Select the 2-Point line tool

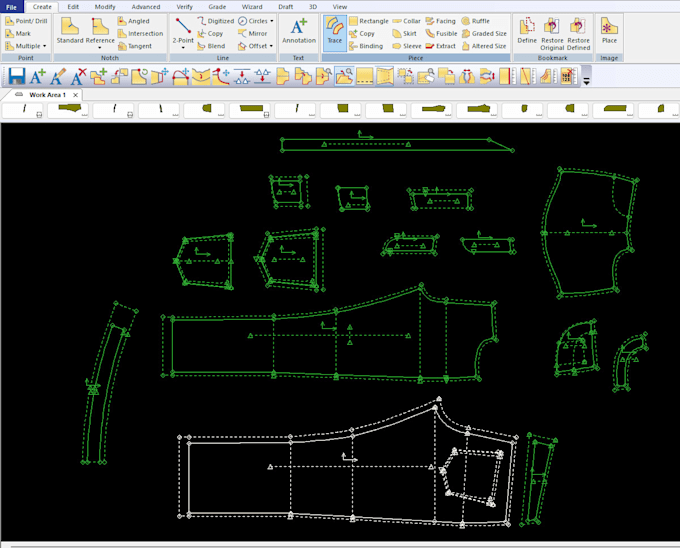[183, 28]
